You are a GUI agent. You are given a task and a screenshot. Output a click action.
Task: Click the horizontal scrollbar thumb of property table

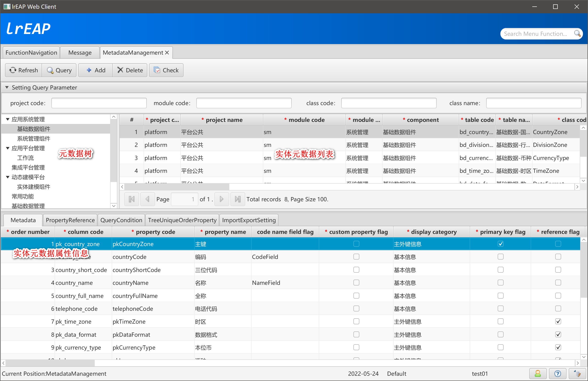(x=50, y=363)
